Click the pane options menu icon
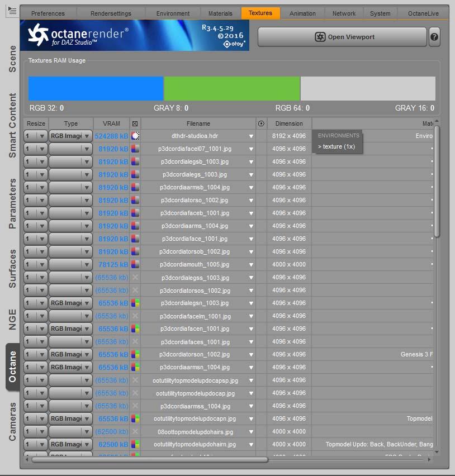 click(12, 11)
